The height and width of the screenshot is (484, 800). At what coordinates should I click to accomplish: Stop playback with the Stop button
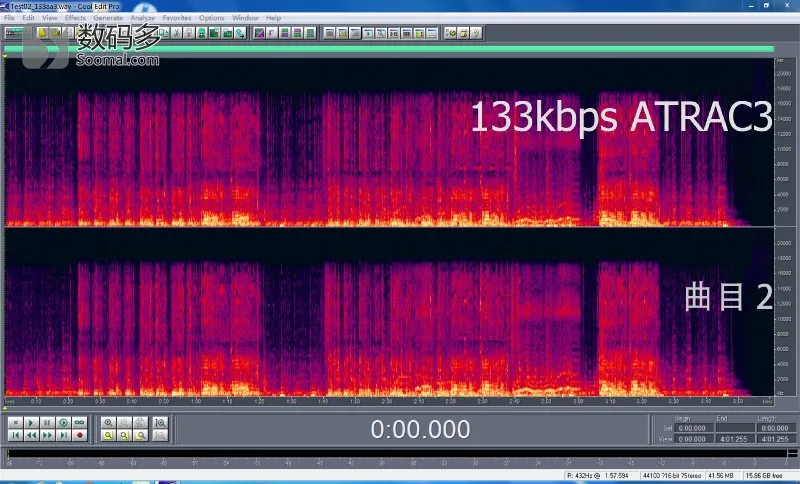pyautogui.click(x=15, y=423)
